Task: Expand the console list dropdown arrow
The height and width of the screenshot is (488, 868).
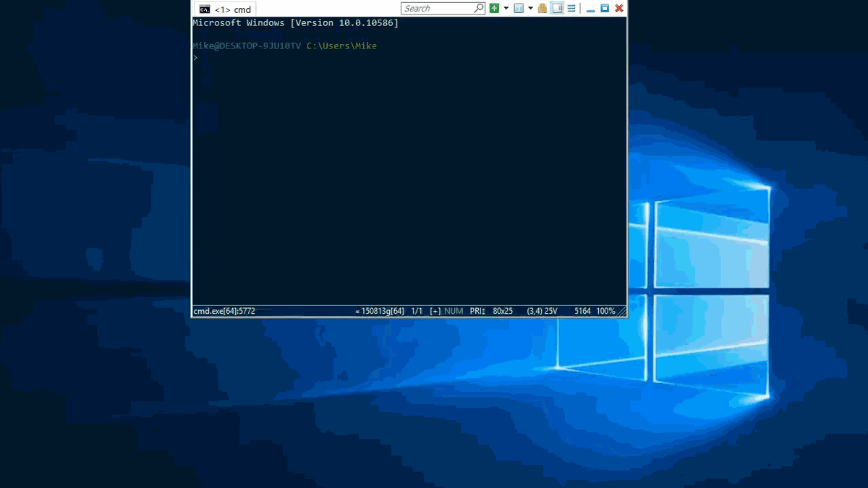Action: [x=530, y=9]
